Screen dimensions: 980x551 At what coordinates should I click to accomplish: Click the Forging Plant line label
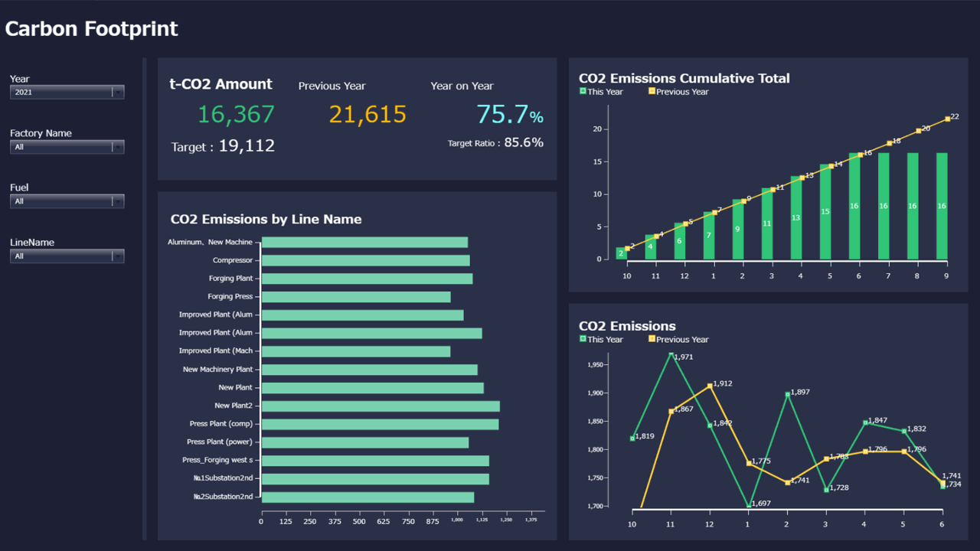(230, 279)
